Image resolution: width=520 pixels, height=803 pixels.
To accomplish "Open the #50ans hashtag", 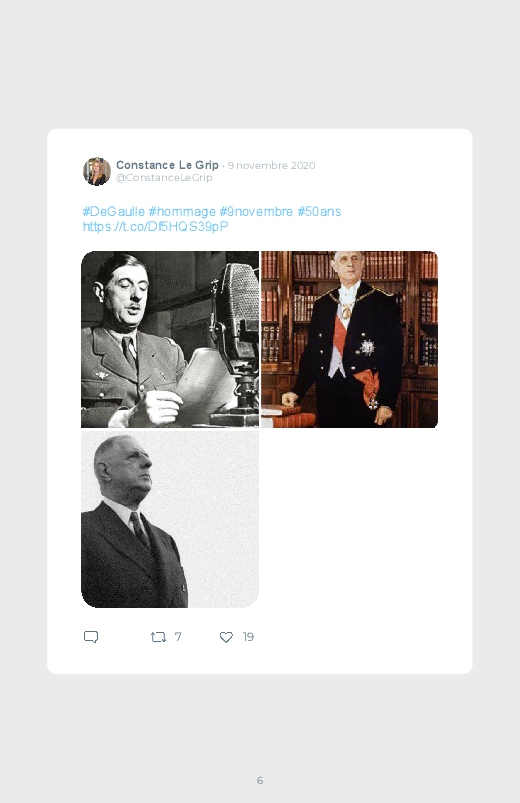I will (x=319, y=212).
